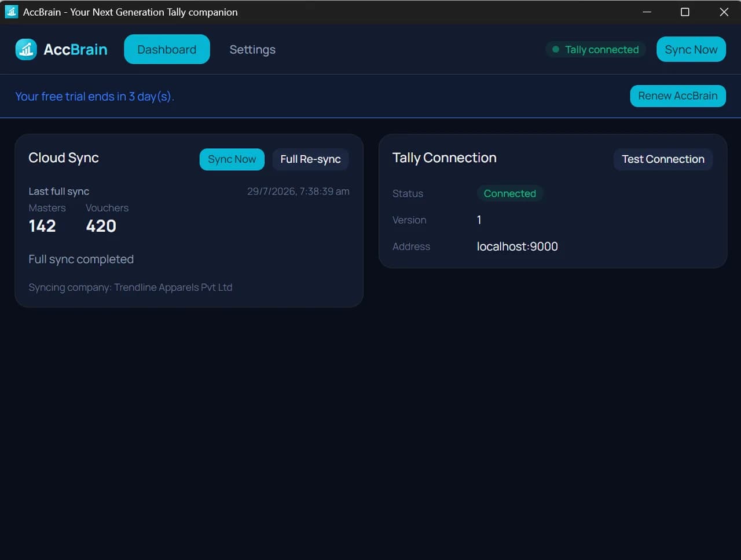Image resolution: width=741 pixels, height=560 pixels.
Task: Click the Connected status badge
Action: [x=510, y=193]
